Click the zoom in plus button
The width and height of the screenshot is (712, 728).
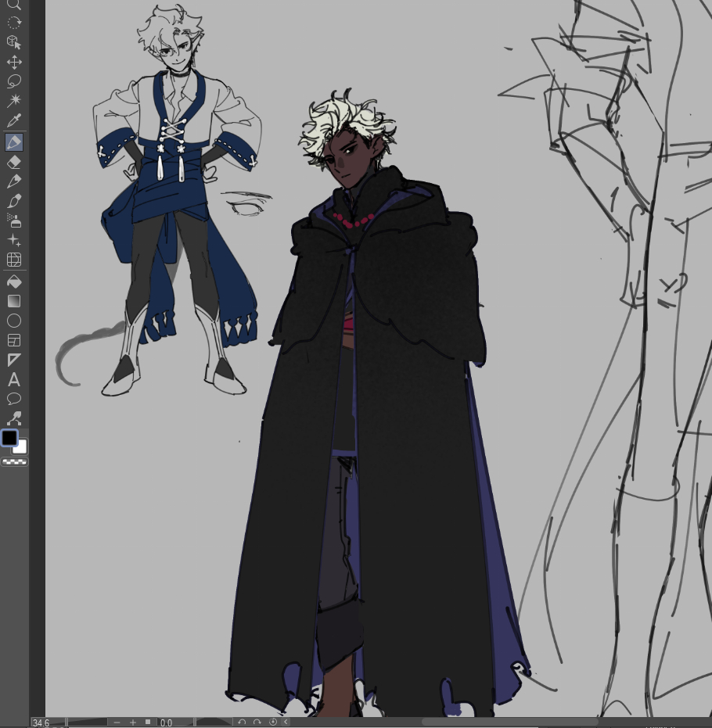(x=133, y=723)
